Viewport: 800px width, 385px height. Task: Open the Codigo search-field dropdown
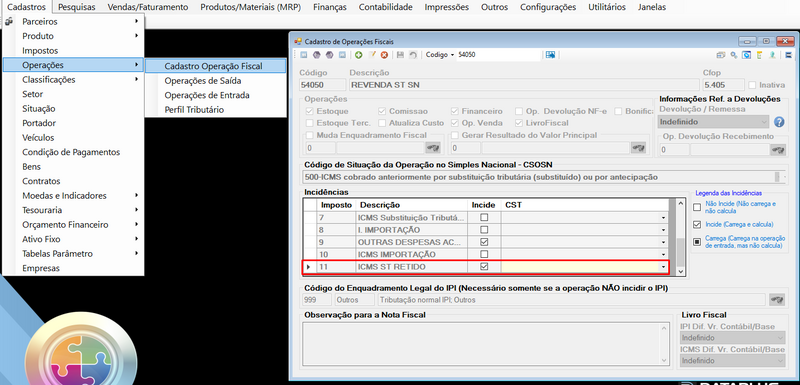452,55
